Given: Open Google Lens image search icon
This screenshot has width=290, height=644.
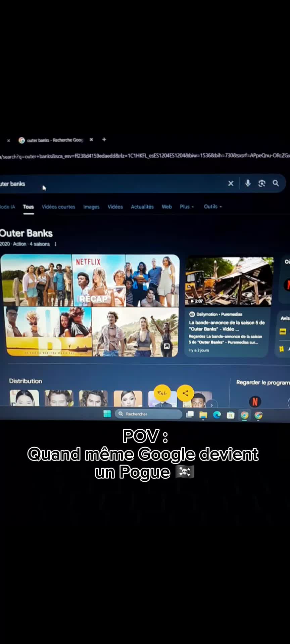Looking at the screenshot, I should (x=262, y=183).
